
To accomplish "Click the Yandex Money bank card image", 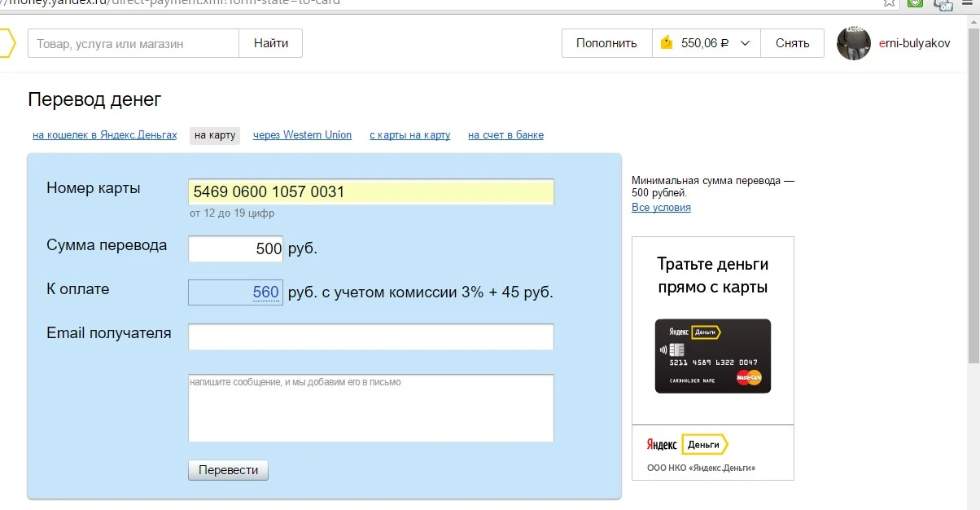I will click(x=713, y=356).
